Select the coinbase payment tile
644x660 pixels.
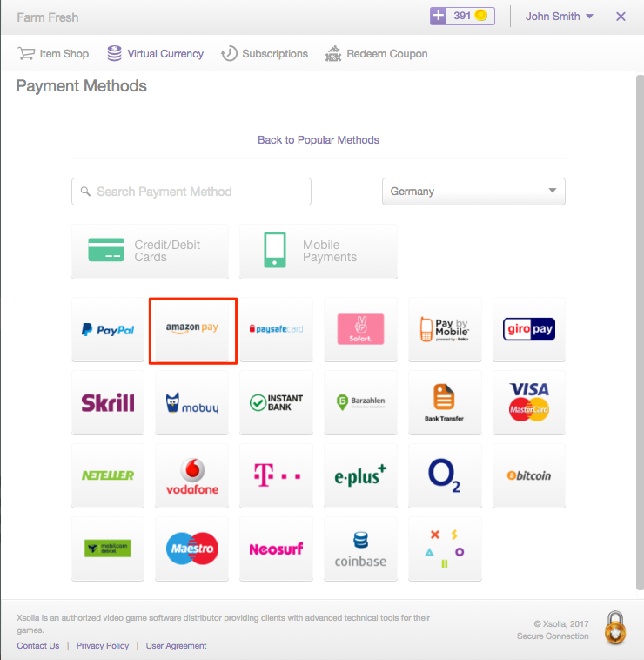[x=360, y=549]
